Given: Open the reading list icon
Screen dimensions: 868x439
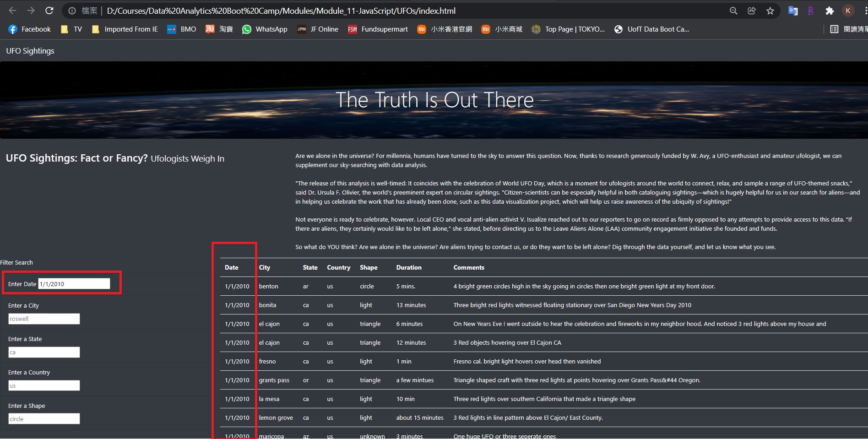Looking at the screenshot, I should click(x=835, y=29).
